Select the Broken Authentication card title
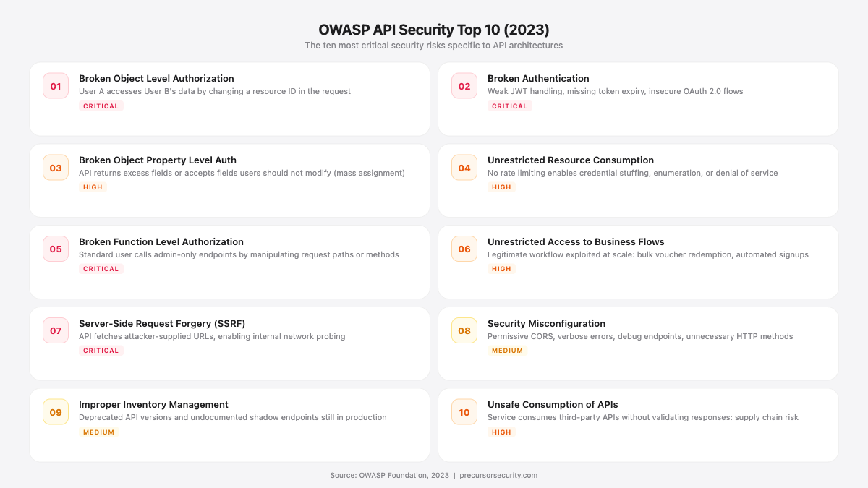The image size is (868, 488). coord(539,78)
